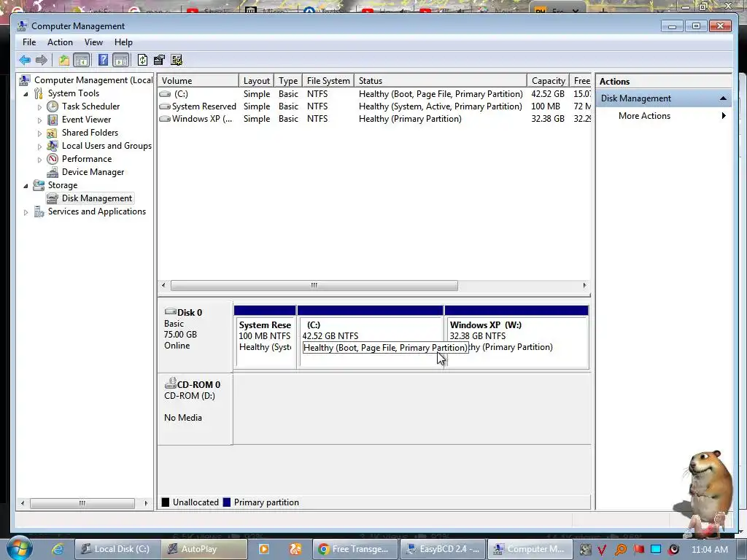Switch to Chrome Free Transge... taskbar window
The image size is (747, 560).
(x=355, y=549)
